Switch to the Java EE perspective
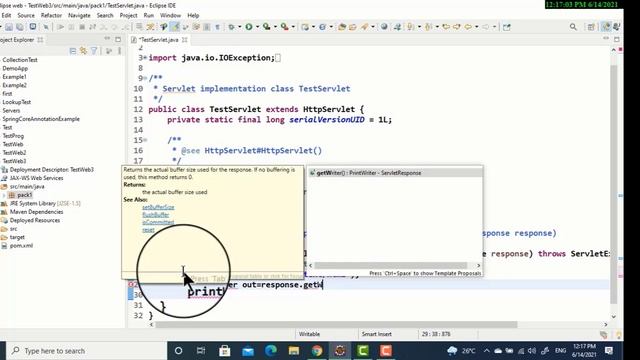The image size is (640, 360). pos(607,27)
